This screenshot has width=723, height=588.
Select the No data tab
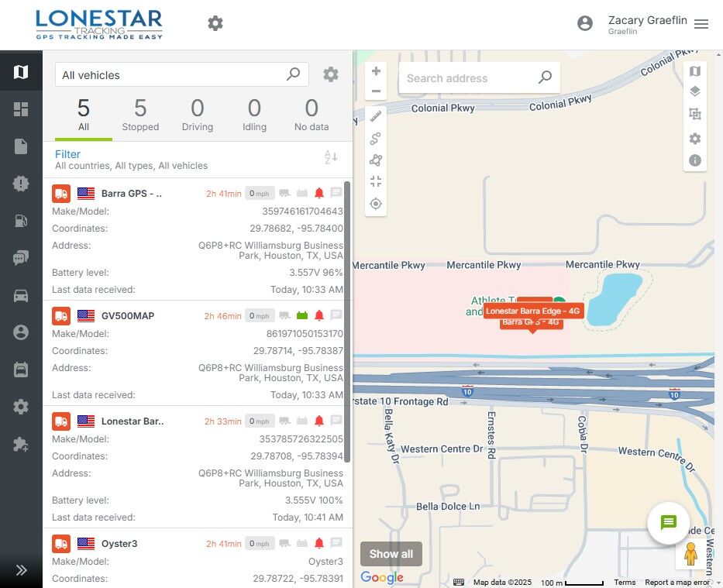point(312,115)
